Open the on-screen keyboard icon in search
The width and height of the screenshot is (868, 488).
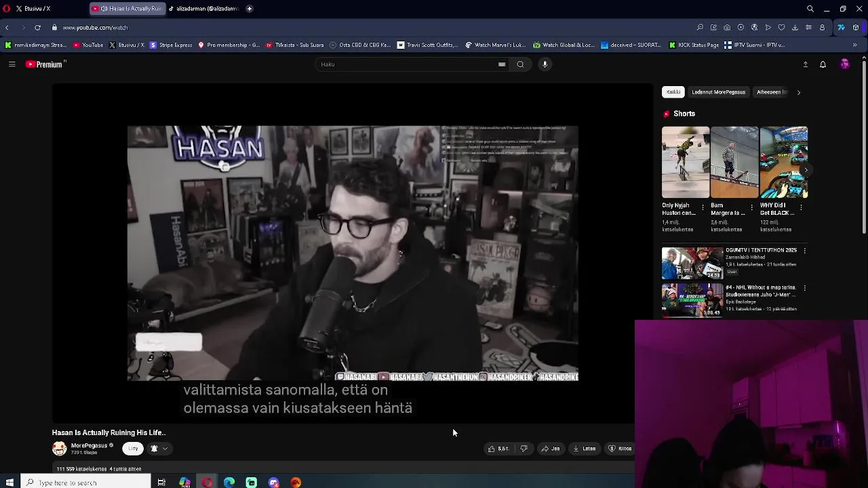click(502, 64)
